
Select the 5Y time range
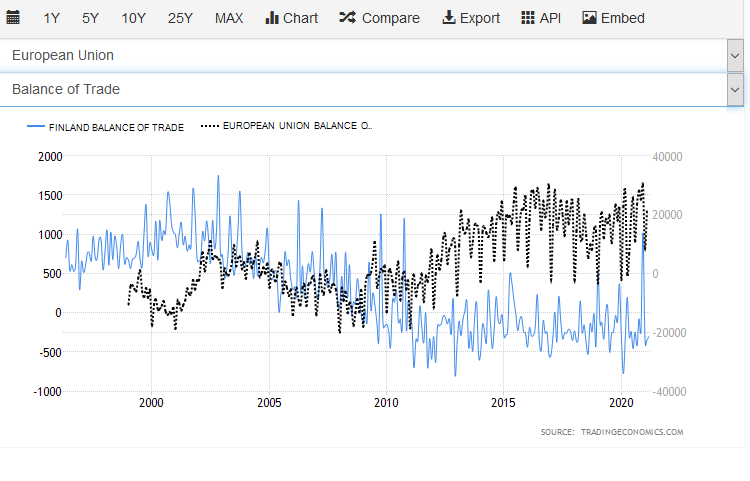(91, 18)
